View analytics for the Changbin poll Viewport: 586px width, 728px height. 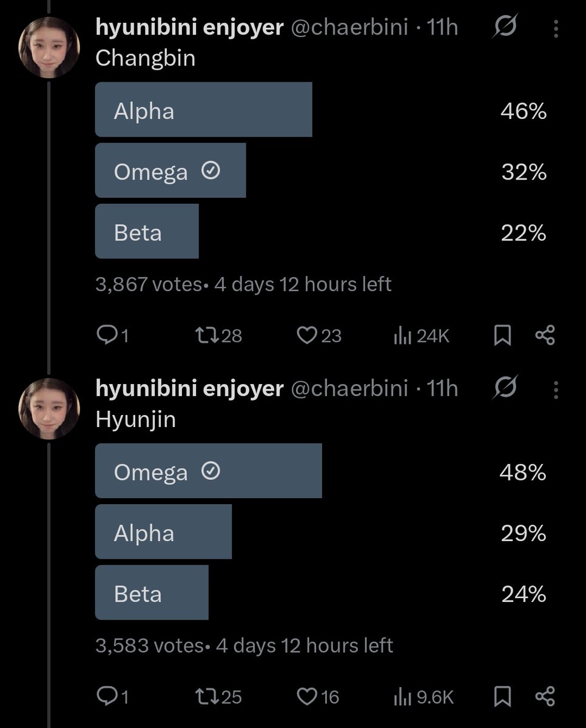(x=402, y=335)
